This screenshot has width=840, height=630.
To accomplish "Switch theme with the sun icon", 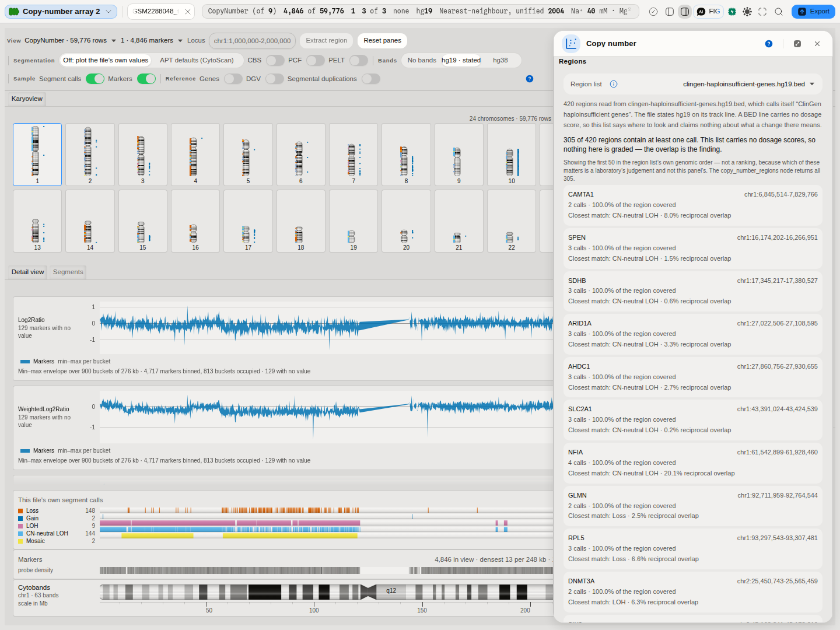I will pos(747,12).
